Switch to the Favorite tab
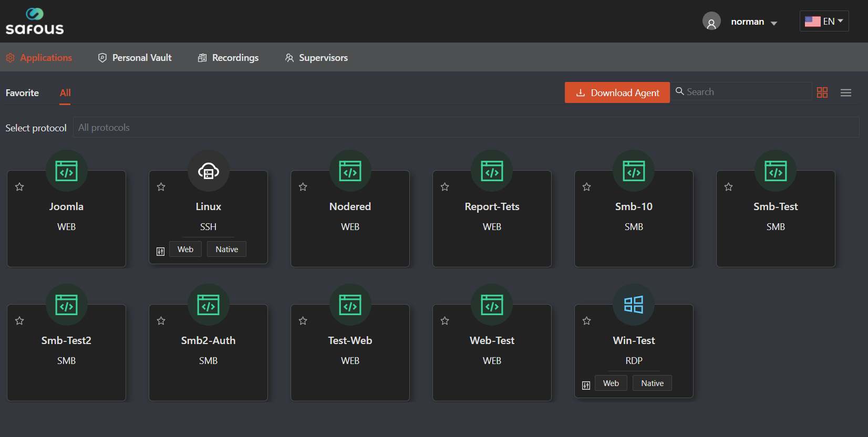This screenshot has height=437, width=868. point(22,93)
